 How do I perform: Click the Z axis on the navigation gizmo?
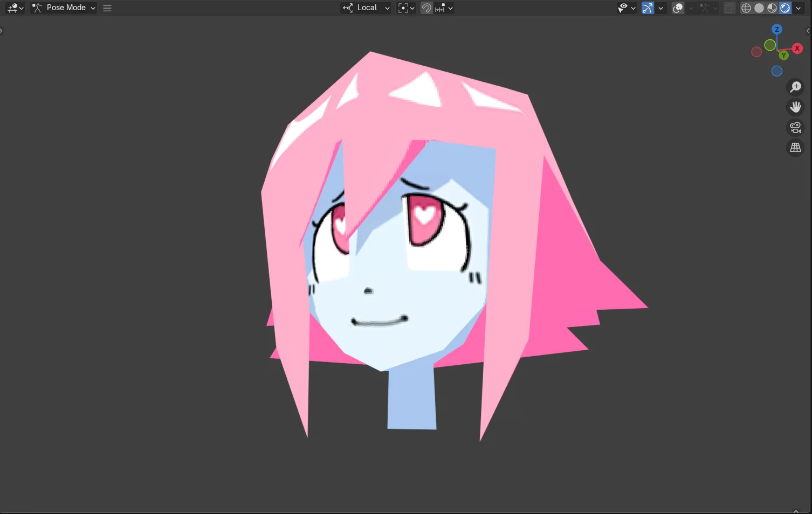pyautogui.click(x=776, y=29)
